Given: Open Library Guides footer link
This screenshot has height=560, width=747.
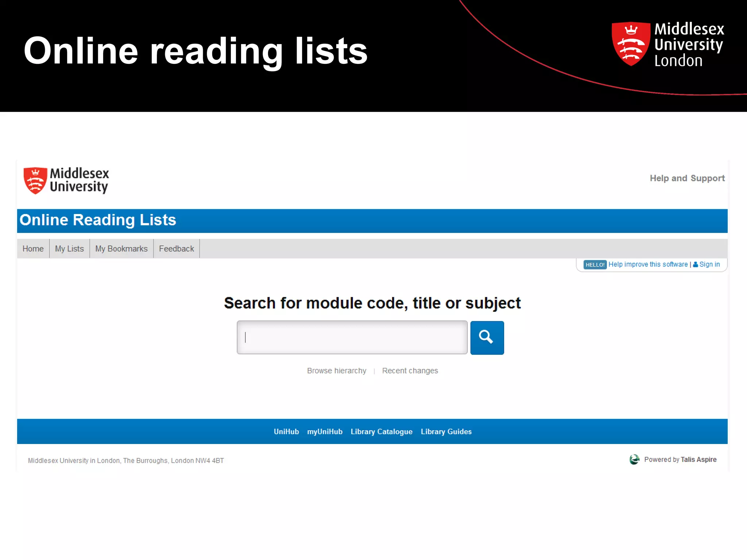Looking at the screenshot, I should 446,432.
